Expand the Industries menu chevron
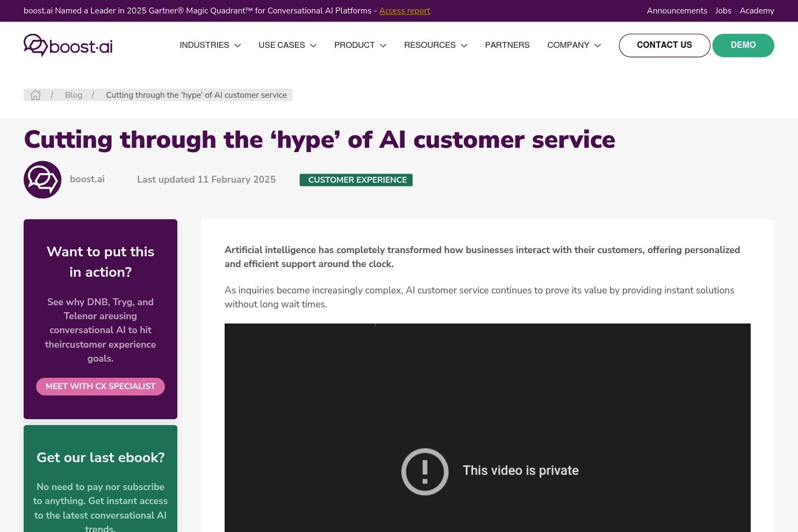Viewport: 798px width, 532px height. click(238, 46)
